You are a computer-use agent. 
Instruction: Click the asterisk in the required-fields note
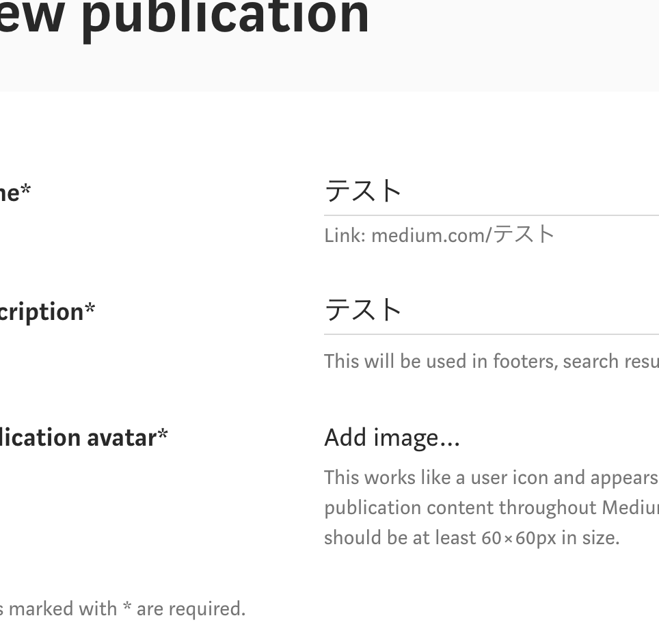[127, 606]
